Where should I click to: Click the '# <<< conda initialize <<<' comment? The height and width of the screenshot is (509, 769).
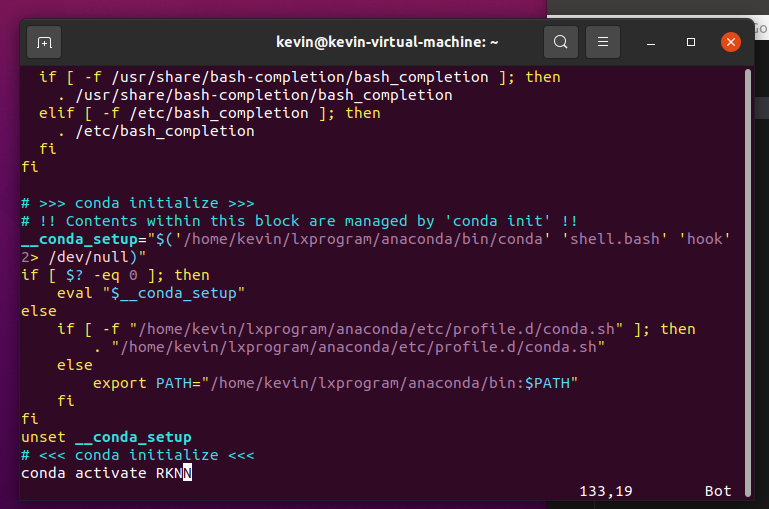pos(138,455)
